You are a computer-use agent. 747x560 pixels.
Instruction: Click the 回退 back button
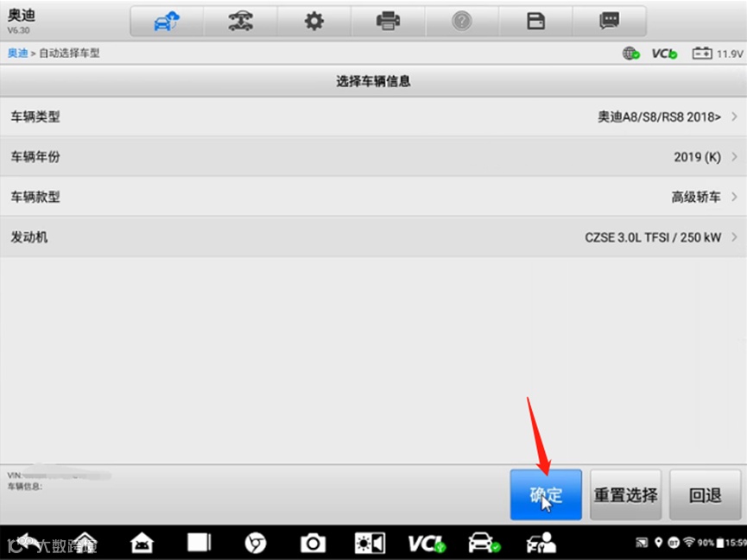[x=705, y=494]
